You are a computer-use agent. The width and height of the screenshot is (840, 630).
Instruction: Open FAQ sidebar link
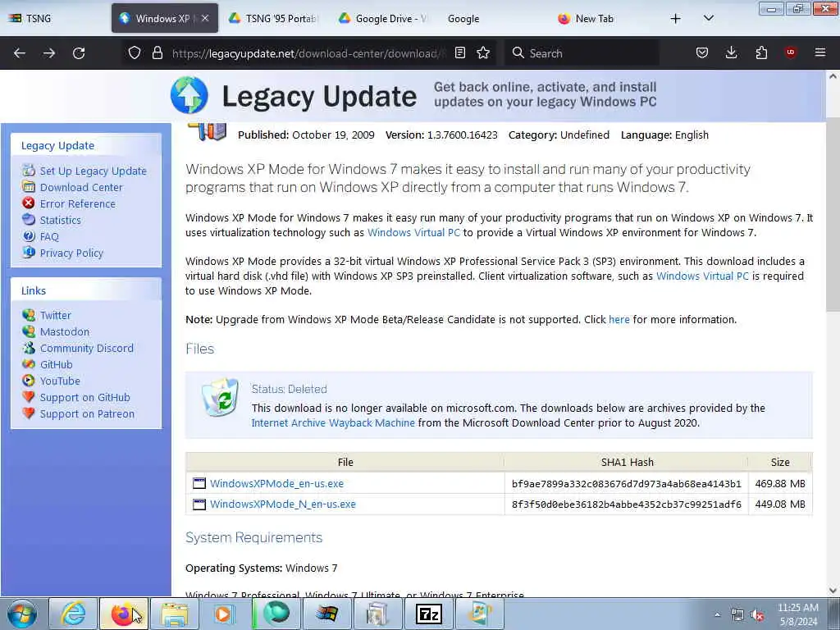point(48,237)
